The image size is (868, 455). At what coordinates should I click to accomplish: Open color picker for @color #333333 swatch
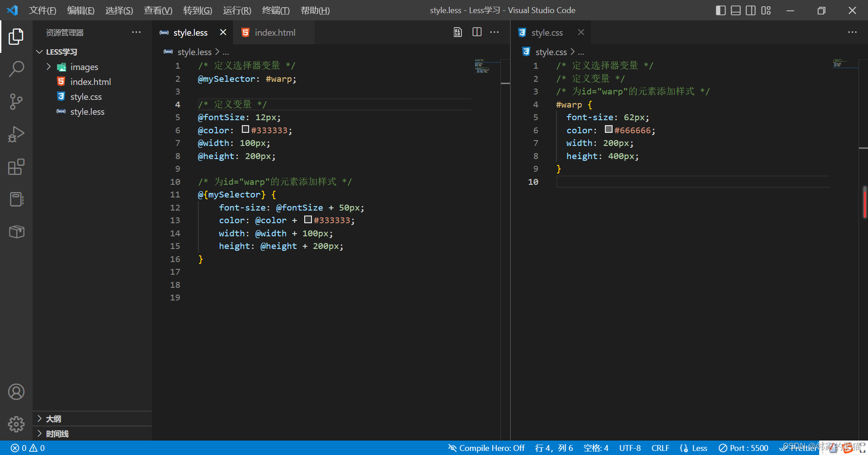tap(245, 129)
